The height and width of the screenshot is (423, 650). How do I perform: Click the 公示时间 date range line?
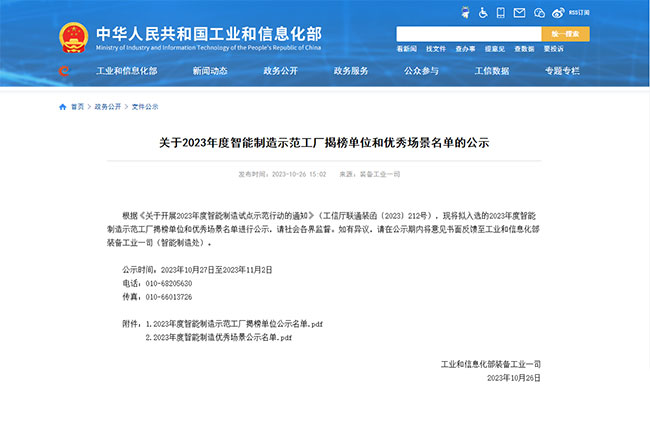click(x=197, y=270)
